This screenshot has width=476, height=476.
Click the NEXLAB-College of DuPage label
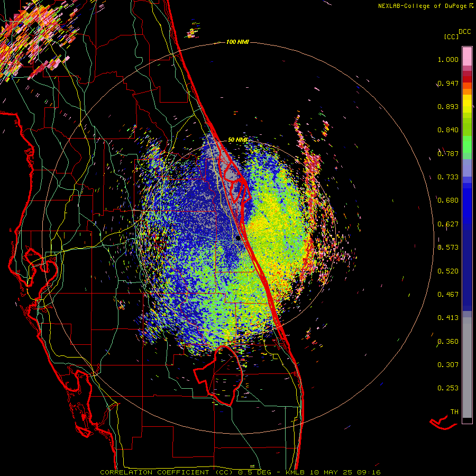coord(423,6)
